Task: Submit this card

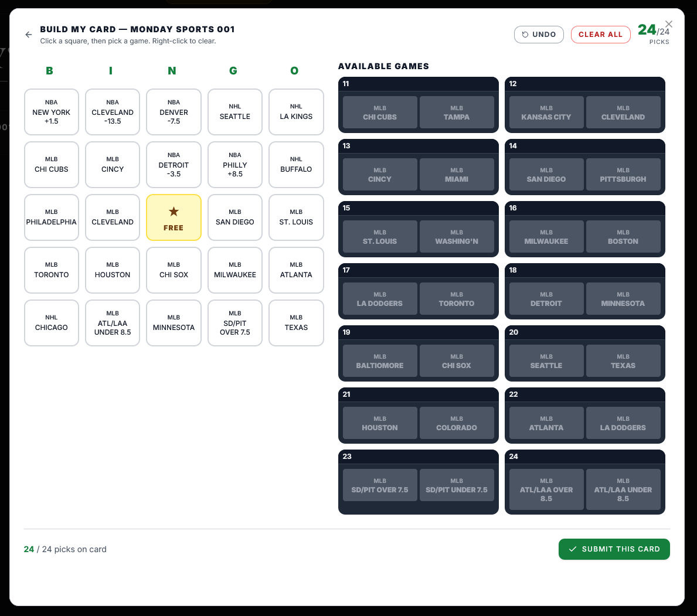Action: coord(614,549)
